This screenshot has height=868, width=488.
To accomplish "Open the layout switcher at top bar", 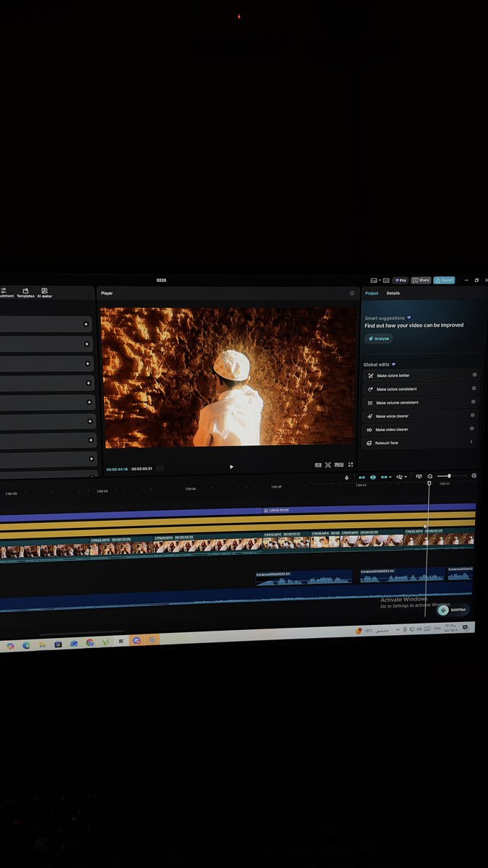I will click(x=374, y=280).
